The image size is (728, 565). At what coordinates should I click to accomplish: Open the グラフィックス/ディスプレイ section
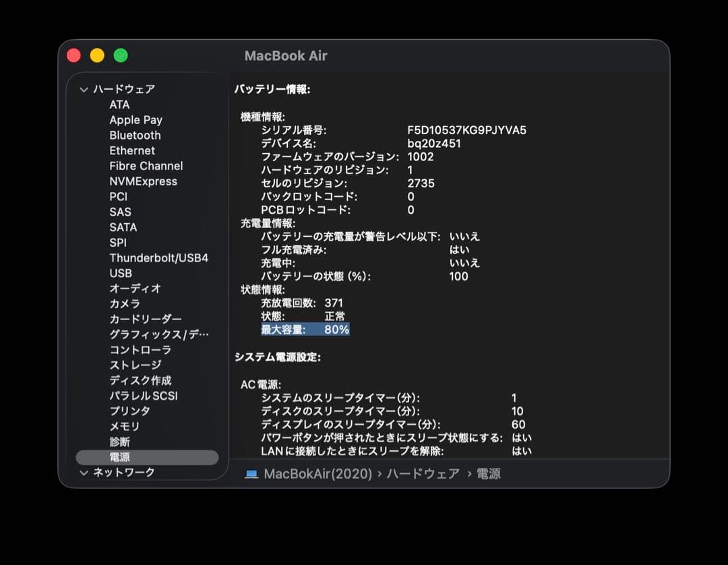point(159,334)
